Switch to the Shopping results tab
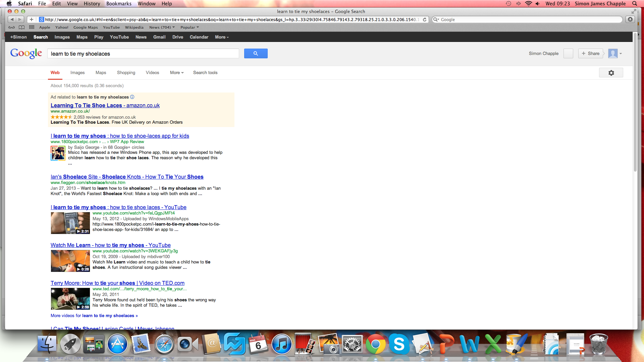 tap(126, 72)
